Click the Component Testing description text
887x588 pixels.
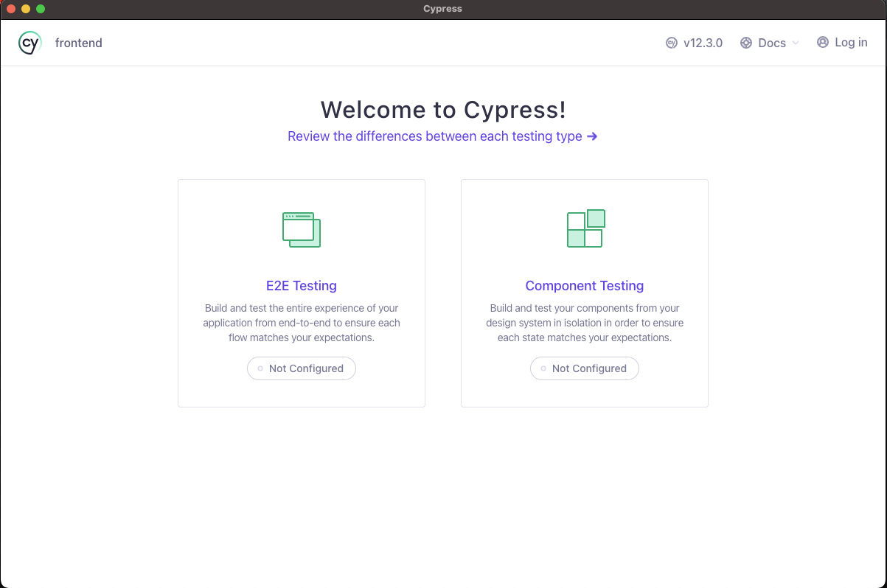[x=585, y=323]
